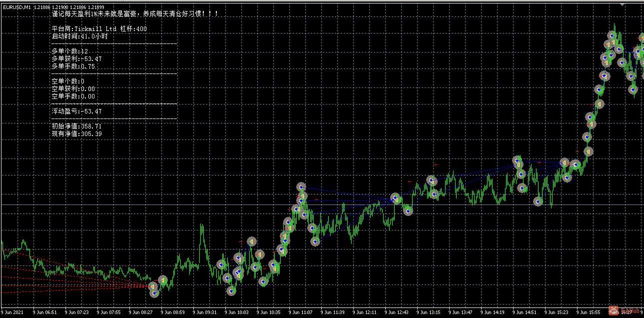Click the 9 Jun 07:55 time axis label
The image size is (644, 318).
109,312
